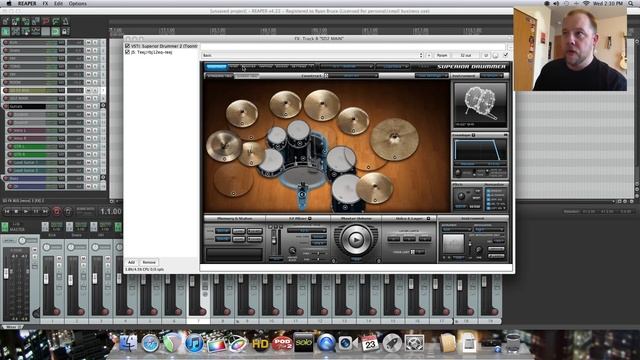
Task: Expand the EZ Mixer panel icon
Action: [310, 219]
